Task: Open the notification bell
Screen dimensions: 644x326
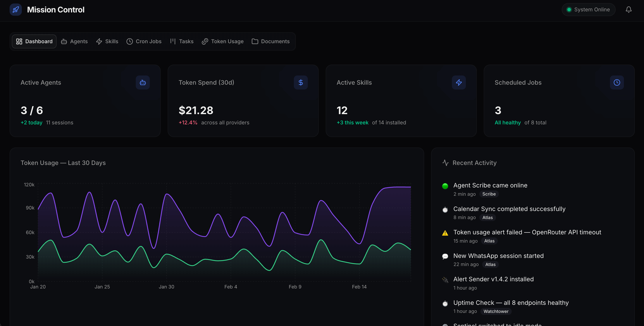Action: [629, 10]
